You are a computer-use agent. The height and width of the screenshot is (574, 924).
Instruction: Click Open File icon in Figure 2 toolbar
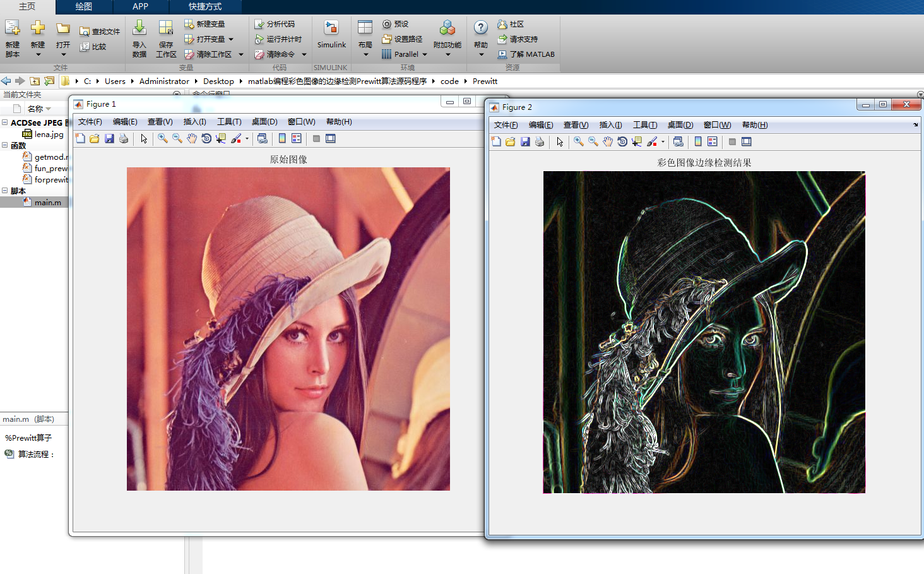[511, 142]
